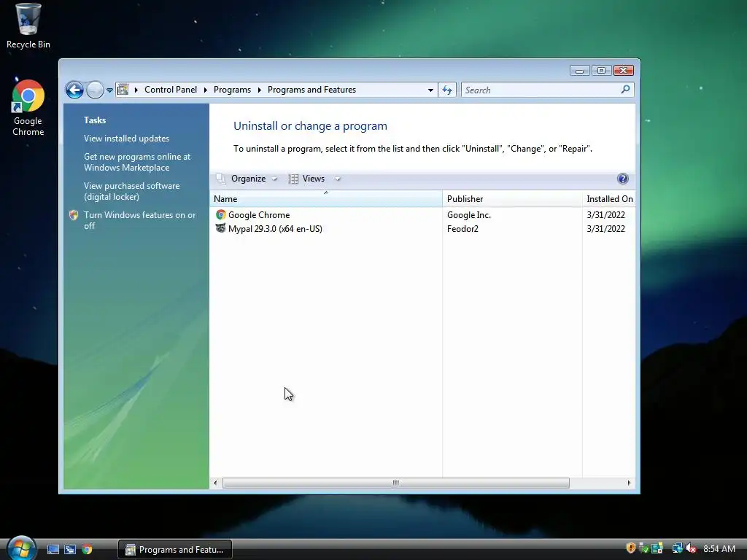The height and width of the screenshot is (560, 747).
Task: Click horizontal scrollbar left arrow
Action: click(215, 483)
